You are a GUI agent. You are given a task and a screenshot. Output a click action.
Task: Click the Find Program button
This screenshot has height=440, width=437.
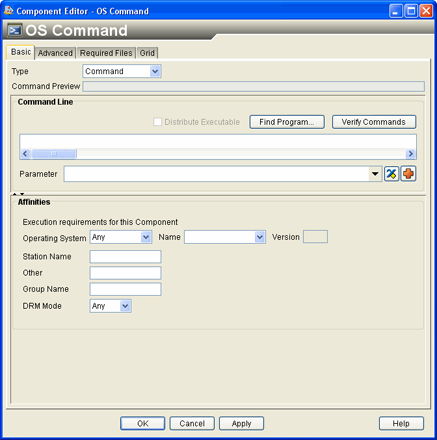point(287,122)
